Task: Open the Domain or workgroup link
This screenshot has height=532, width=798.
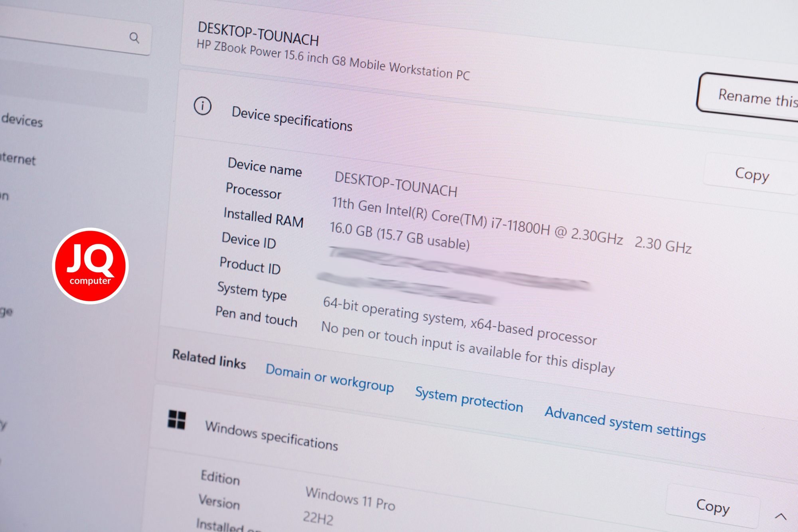Action: [x=330, y=378]
